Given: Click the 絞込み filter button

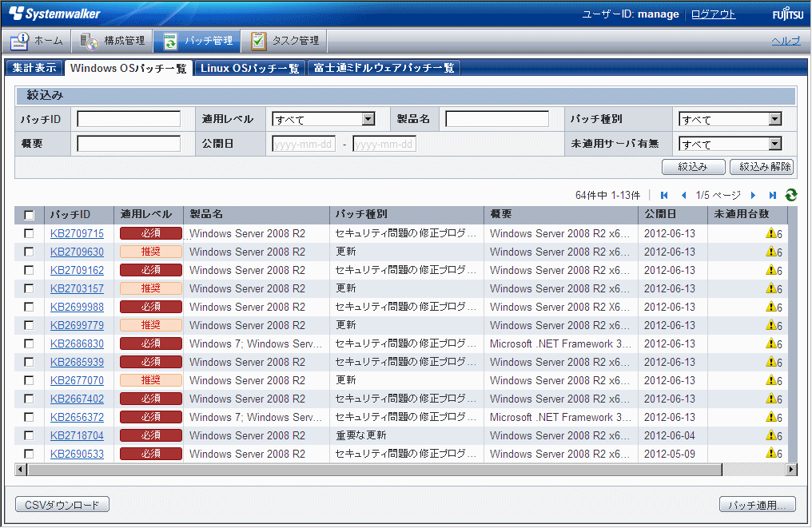Looking at the screenshot, I should point(694,167).
